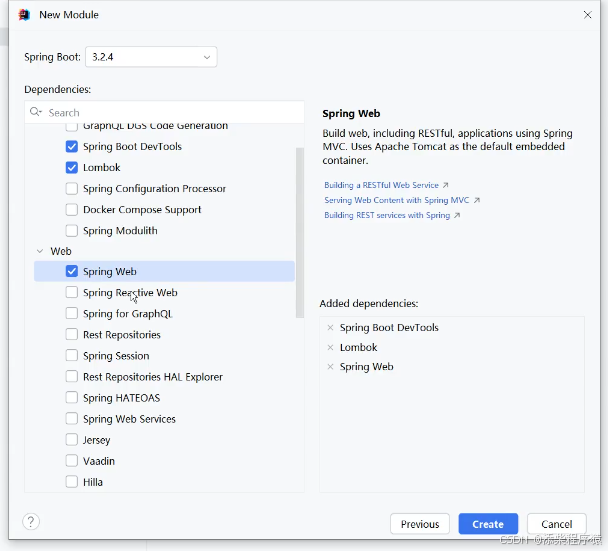
Task: Select the Lombok label in dependency list
Action: tap(102, 168)
